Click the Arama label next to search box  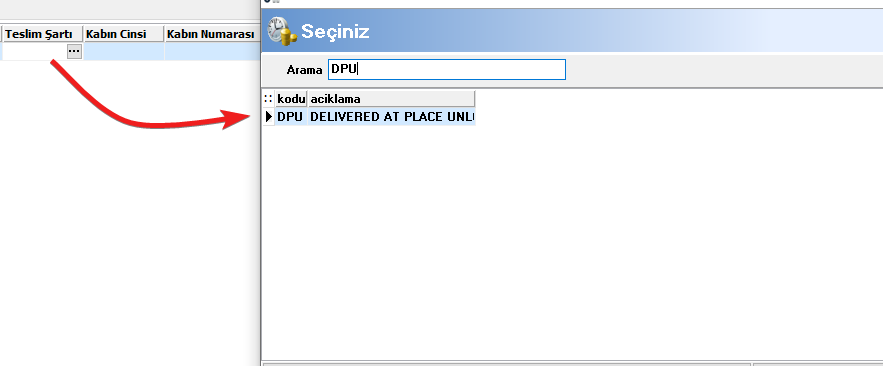point(304,70)
